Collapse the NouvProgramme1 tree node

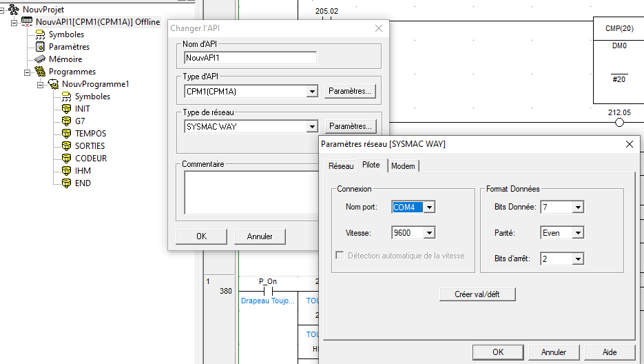click(x=40, y=85)
